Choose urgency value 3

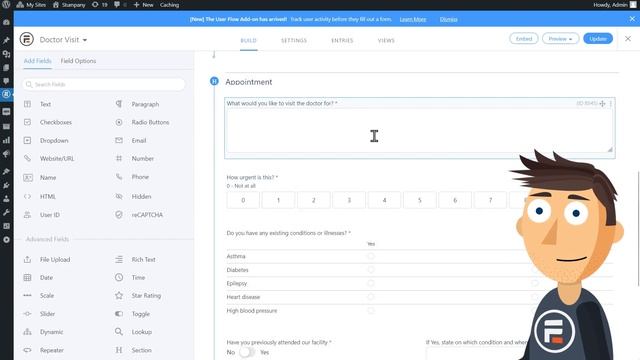pyautogui.click(x=349, y=200)
